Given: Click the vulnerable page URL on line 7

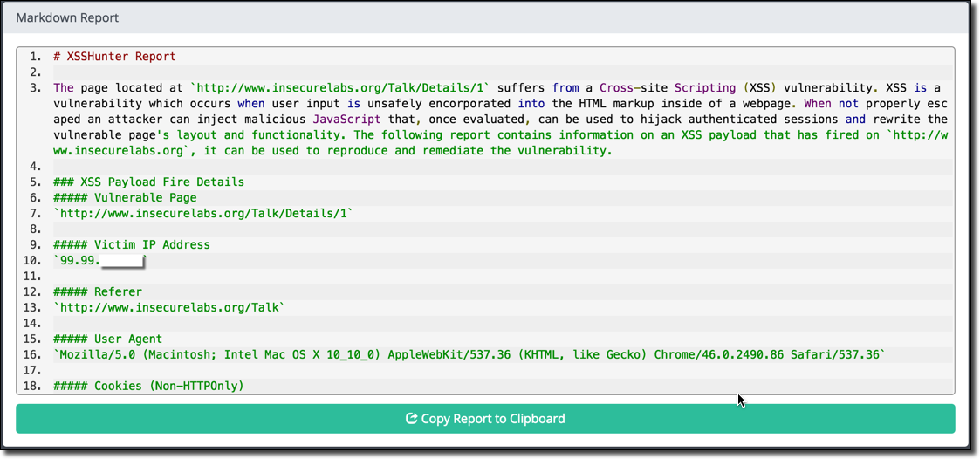Looking at the screenshot, I should point(202,214).
